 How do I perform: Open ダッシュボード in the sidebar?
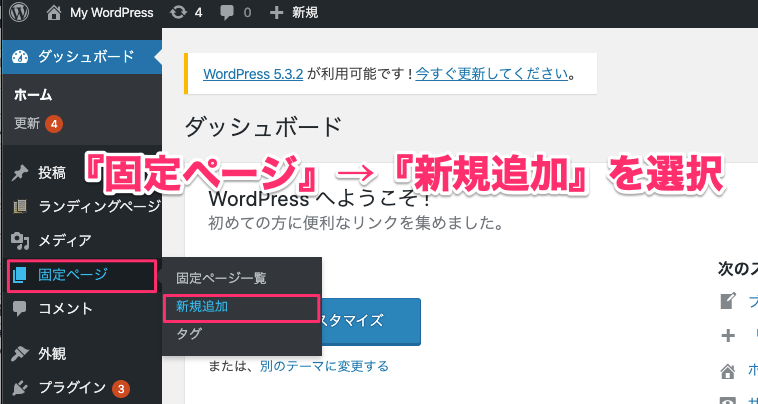coord(85,56)
